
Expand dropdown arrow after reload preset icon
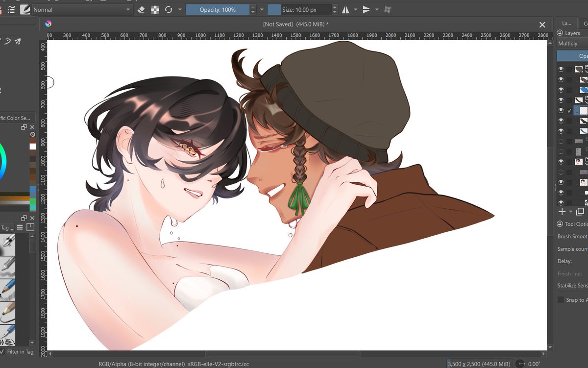pos(180,9)
